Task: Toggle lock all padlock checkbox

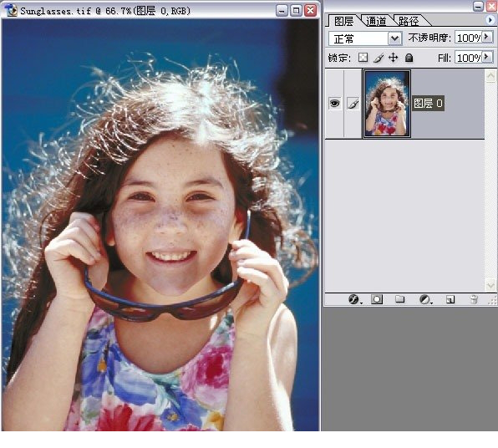Action: (409, 58)
